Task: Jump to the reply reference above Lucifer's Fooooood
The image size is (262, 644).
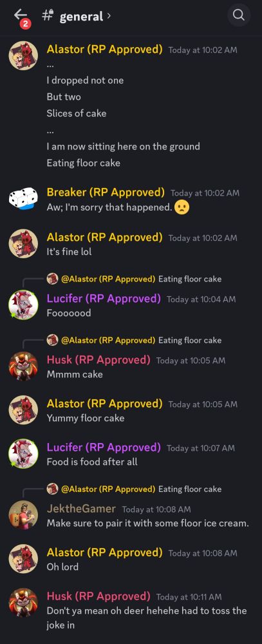Action: (x=134, y=279)
